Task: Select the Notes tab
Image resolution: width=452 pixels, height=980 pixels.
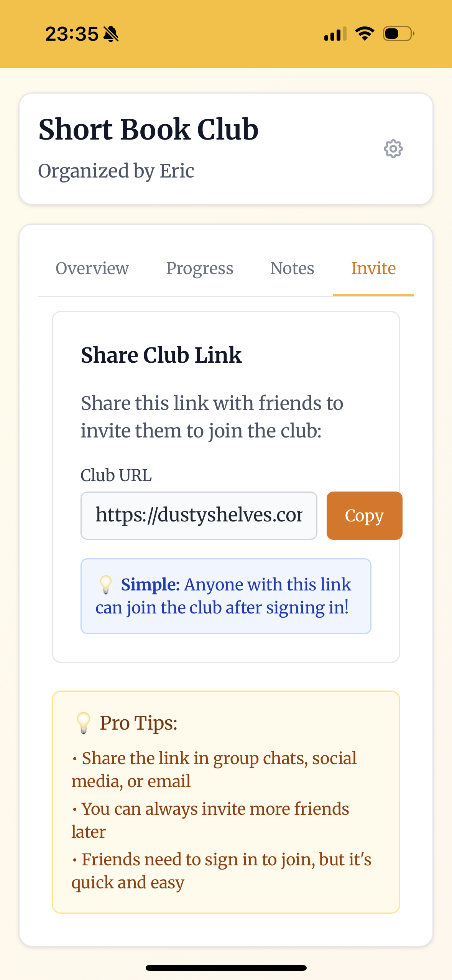Action: point(292,268)
